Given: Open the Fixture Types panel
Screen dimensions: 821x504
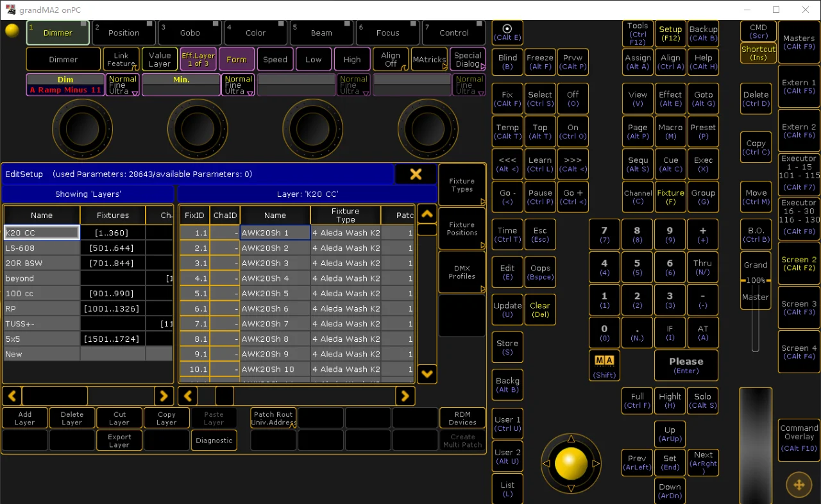Looking at the screenshot, I should click(x=462, y=185).
